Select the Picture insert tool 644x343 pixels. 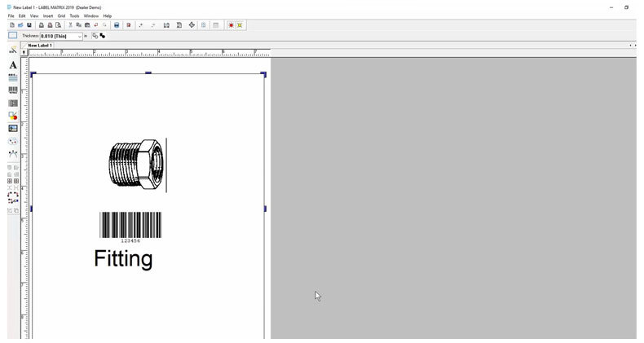(13, 129)
